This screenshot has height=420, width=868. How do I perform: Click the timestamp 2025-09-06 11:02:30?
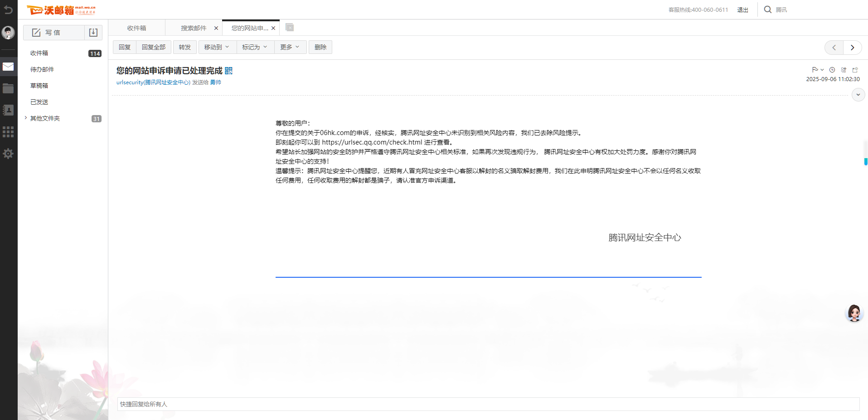click(833, 79)
